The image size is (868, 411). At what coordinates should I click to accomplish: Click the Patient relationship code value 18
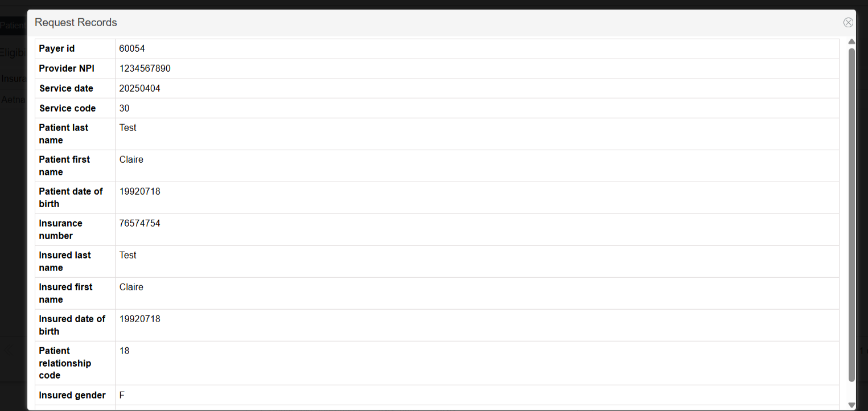tap(124, 351)
